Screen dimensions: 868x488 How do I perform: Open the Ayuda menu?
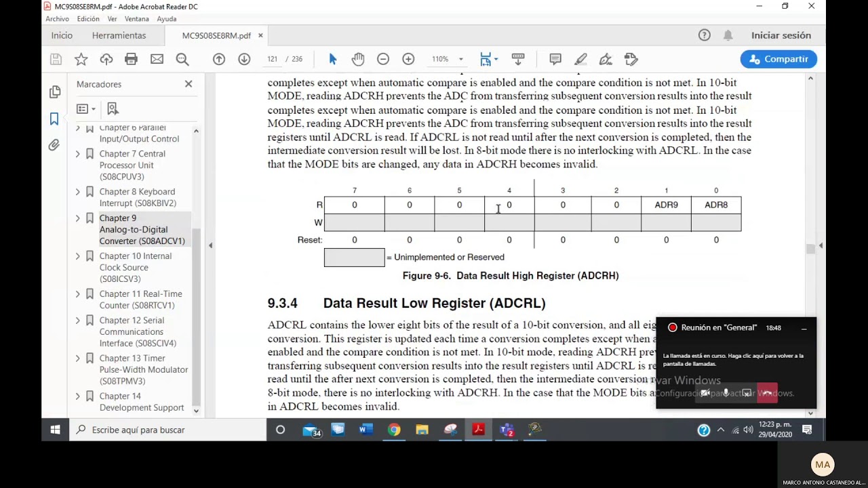click(x=167, y=19)
